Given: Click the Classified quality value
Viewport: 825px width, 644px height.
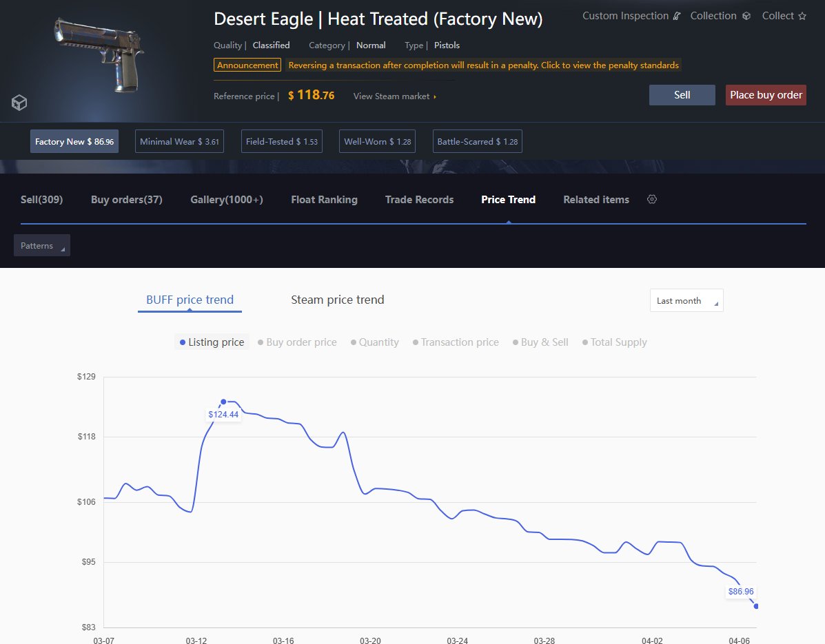Looking at the screenshot, I should (x=271, y=45).
